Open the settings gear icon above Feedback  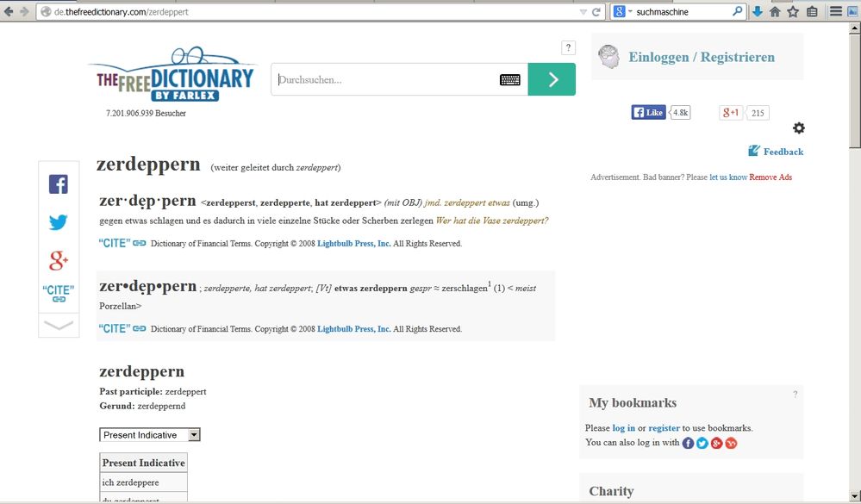pyautogui.click(x=799, y=128)
